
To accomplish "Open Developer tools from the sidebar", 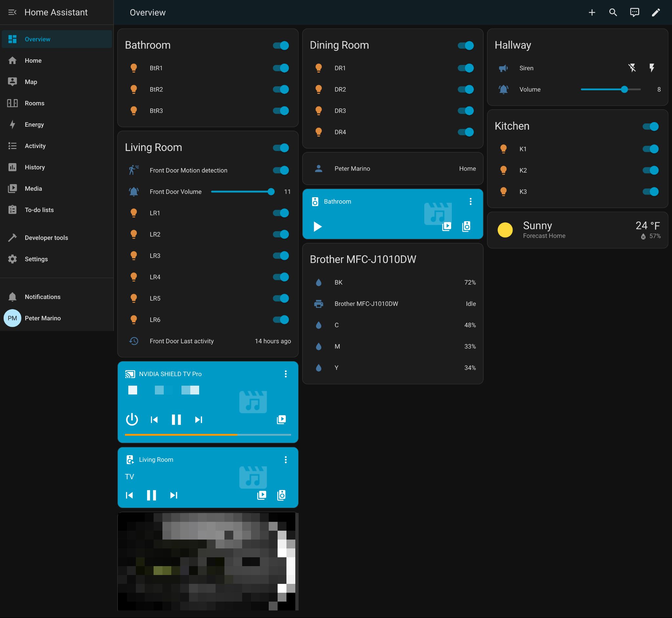I will (46, 237).
